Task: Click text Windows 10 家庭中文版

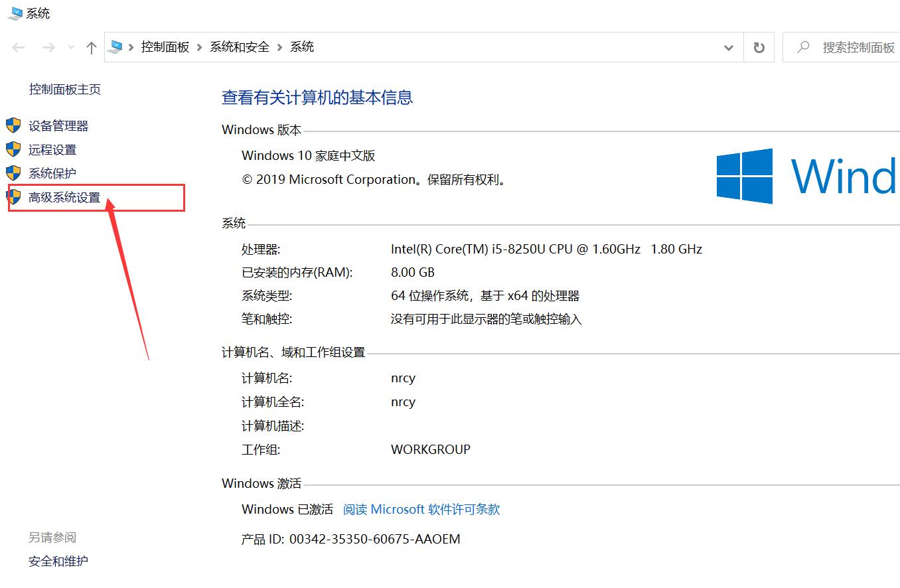Action: click(x=309, y=156)
